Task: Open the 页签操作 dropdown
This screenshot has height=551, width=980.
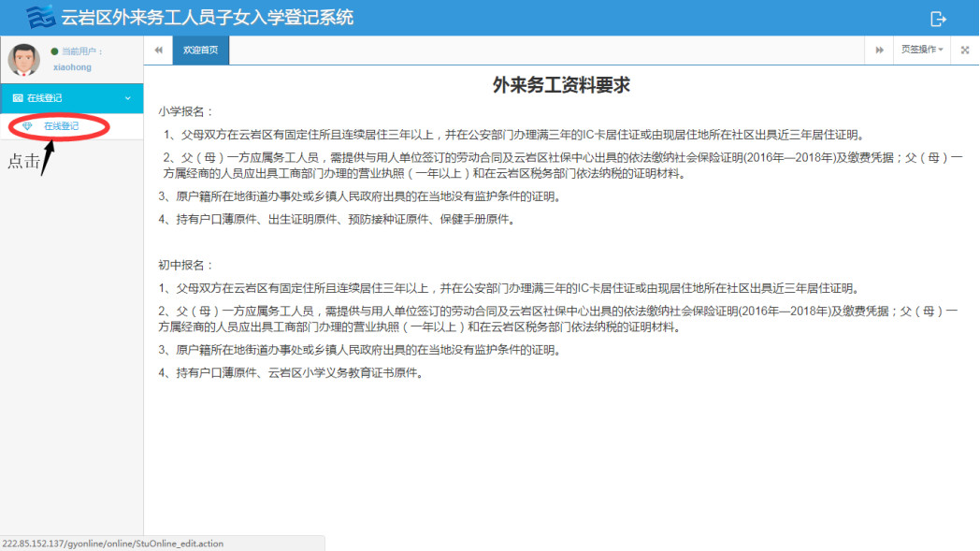Action: 922,50
